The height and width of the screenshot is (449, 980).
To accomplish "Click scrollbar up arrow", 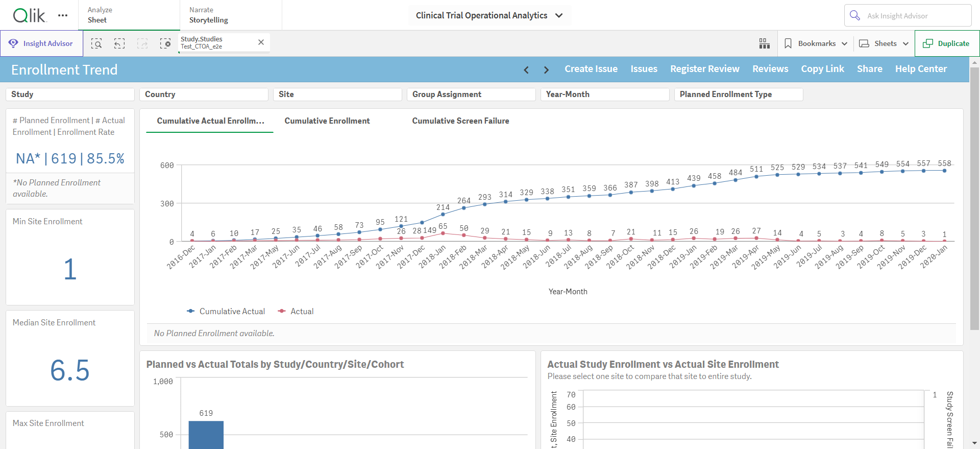I will point(974,62).
